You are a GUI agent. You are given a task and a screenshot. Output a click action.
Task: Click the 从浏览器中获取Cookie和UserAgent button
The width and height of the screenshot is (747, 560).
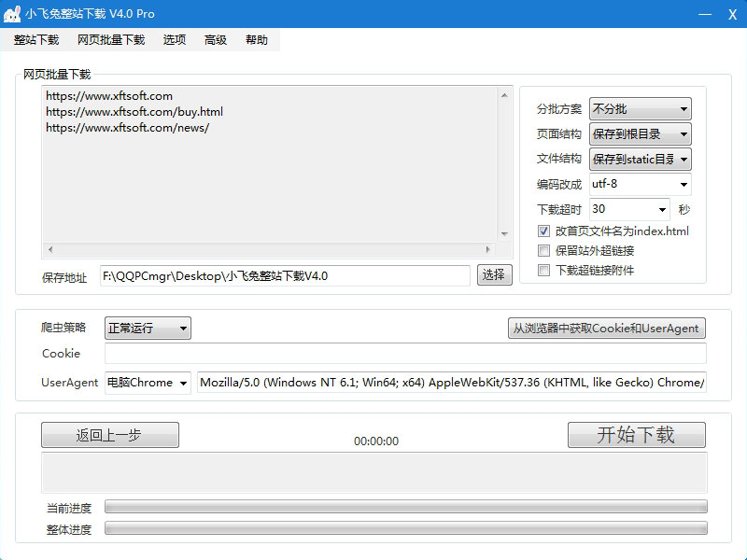coord(606,329)
